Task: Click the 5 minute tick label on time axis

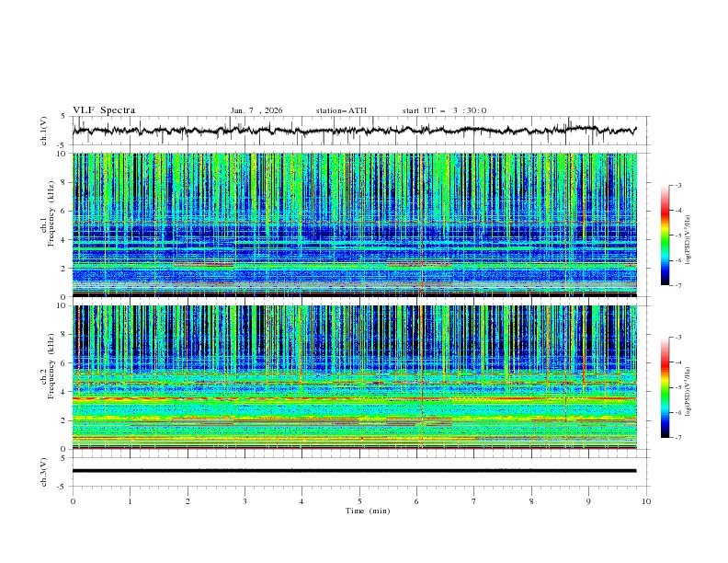Action: click(x=359, y=501)
